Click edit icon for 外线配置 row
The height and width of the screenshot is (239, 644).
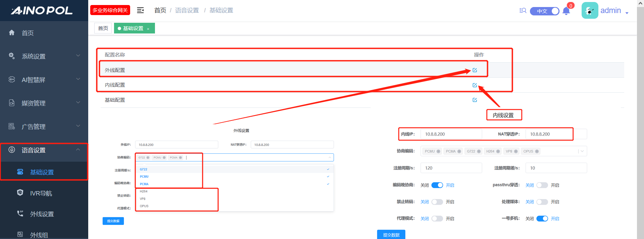pos(475,70)
